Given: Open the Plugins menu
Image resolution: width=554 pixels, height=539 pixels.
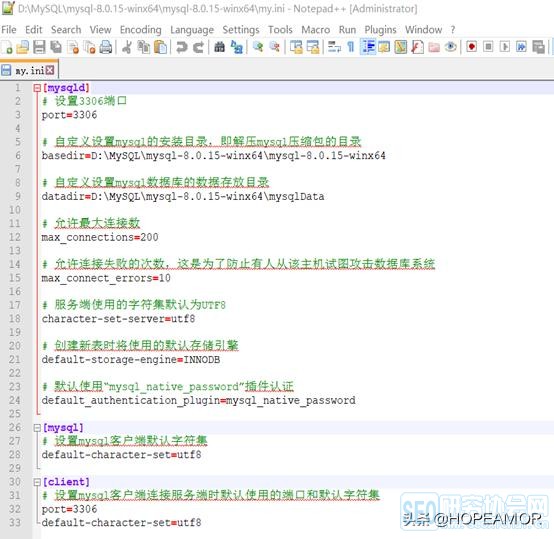Looking at the screenshot, I should [381, 30].
